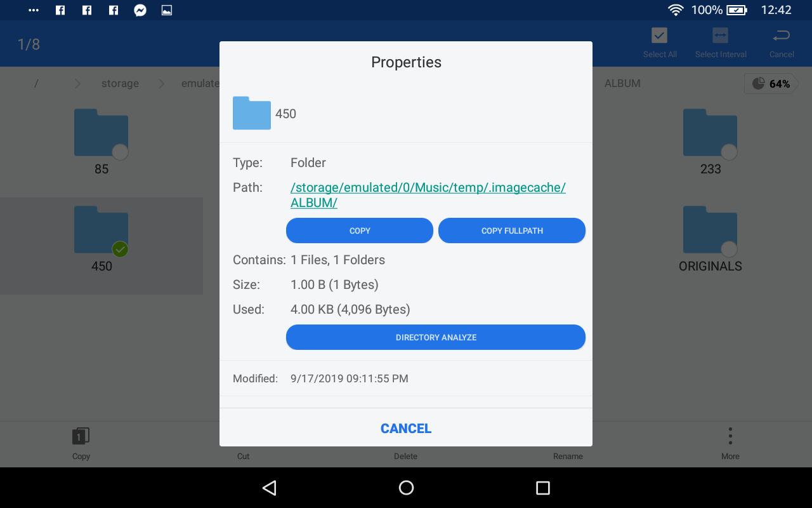Open the More options overflow menu

pyautogui.click(x=730, y=436)
